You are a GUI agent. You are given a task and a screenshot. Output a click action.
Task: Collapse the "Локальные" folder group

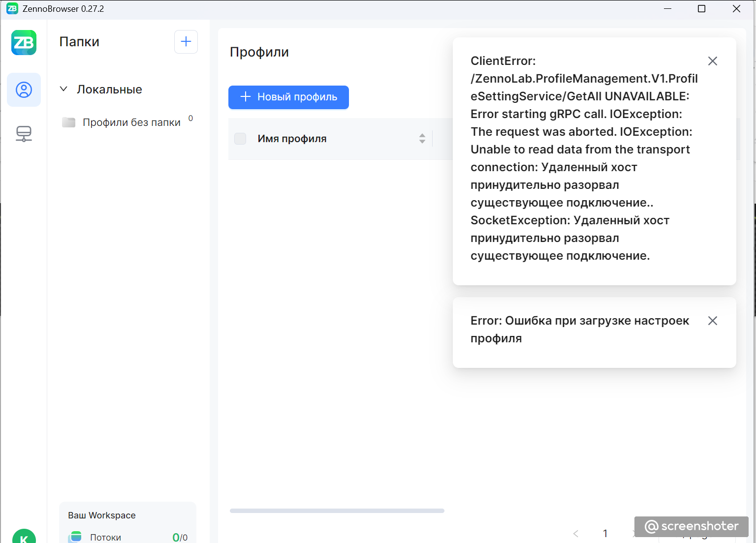[x=63, y=89]
